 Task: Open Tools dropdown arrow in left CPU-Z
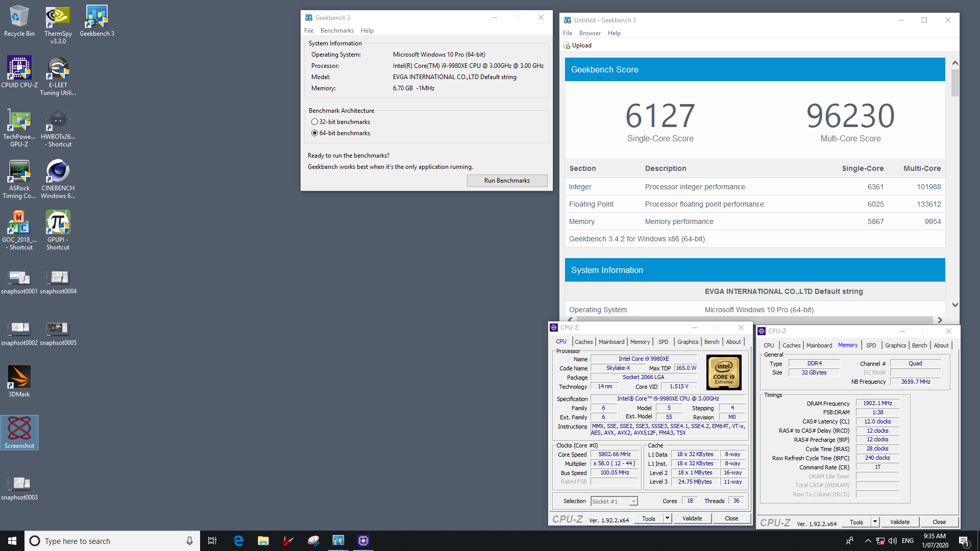(667, 518)
